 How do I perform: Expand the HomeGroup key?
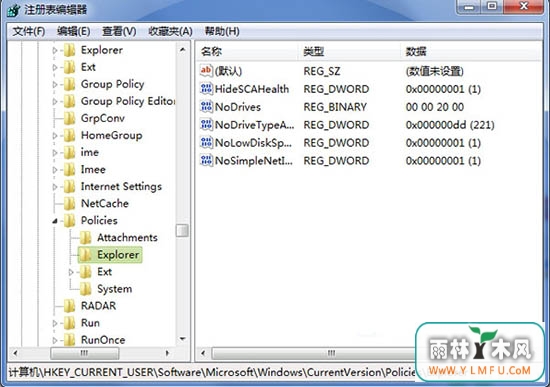[x=55, y=135]
